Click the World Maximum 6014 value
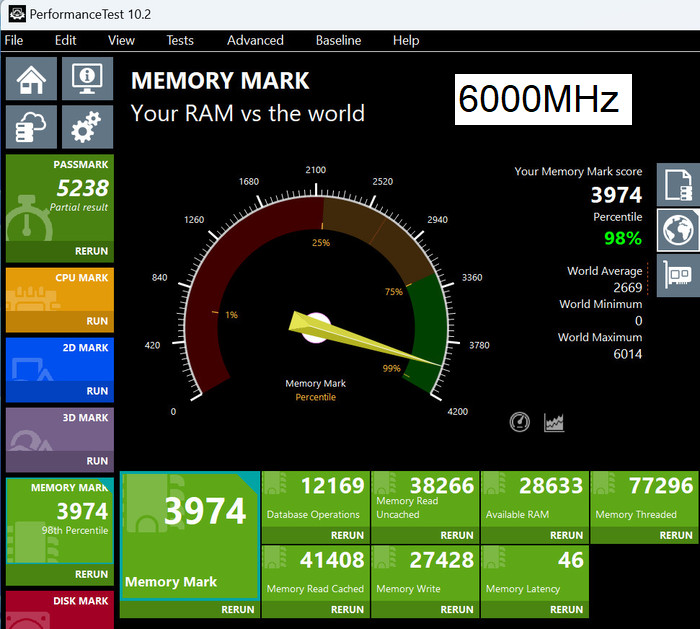This screenshot has width=700, height=629. 627,354
